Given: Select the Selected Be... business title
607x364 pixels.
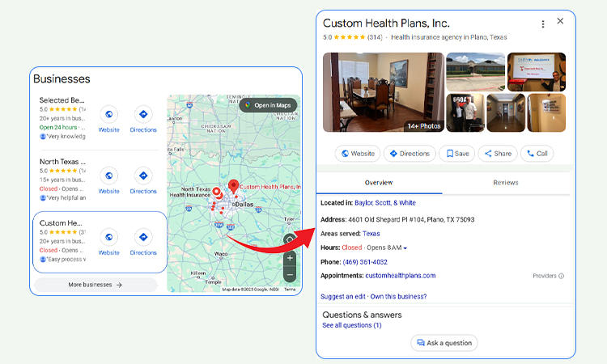Looking at the screenshot, I should pyautogui.click(x=62, y=100).
